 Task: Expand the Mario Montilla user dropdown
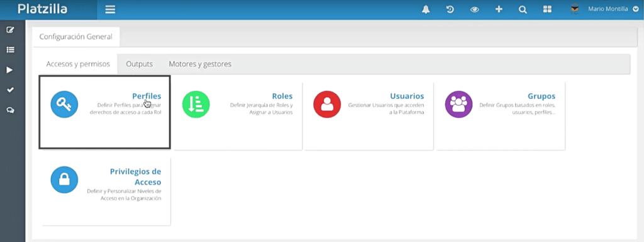[x=635, y=9]
